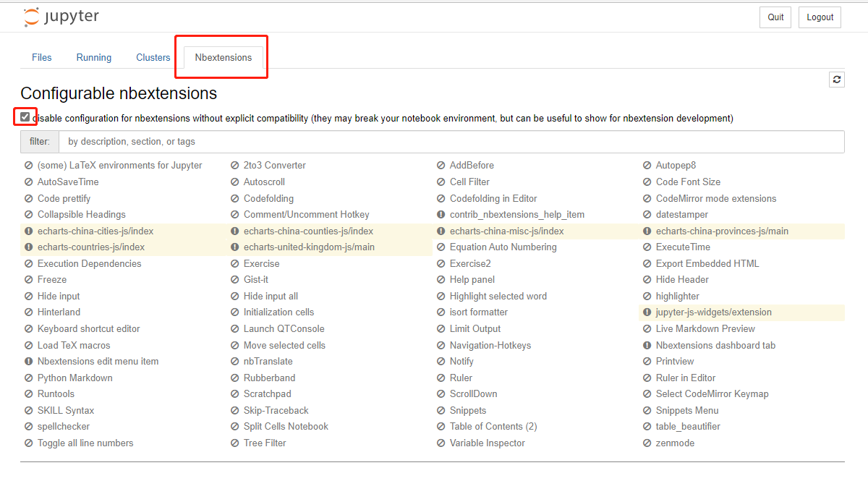
Task: Click the icon beside Collapsible Headings
Action: [29, 215]
